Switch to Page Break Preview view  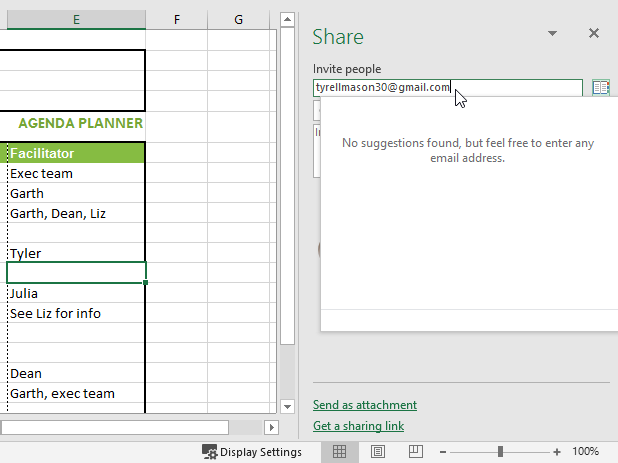[415, 452]
